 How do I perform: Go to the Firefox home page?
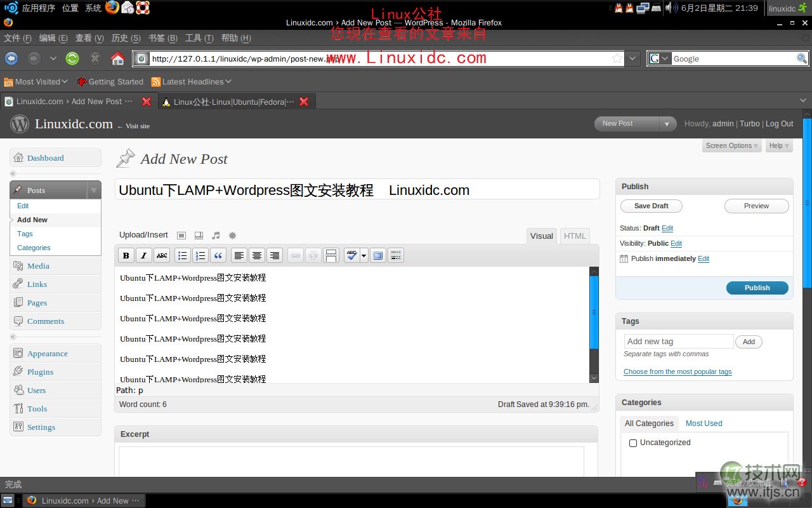(x=117, y=58)
